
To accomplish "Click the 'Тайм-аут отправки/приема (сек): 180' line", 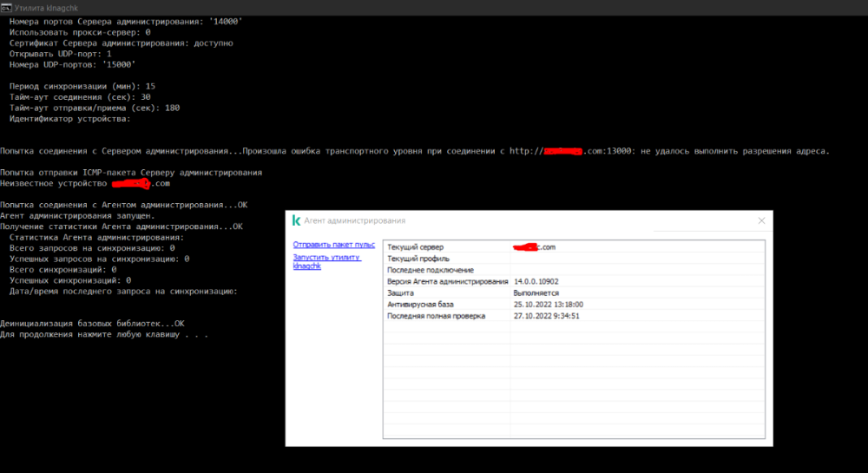I will point(95,108).
